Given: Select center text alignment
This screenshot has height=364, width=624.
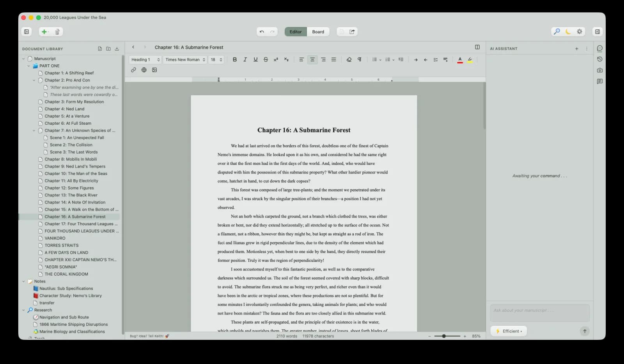Looking at the screenshot, I should pos(312,60).
